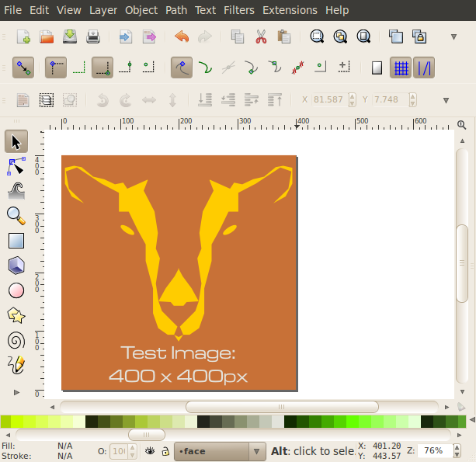Toggle snap bounding box corners
Viewport: 476px width, 462px height.
tap(56, 68)
